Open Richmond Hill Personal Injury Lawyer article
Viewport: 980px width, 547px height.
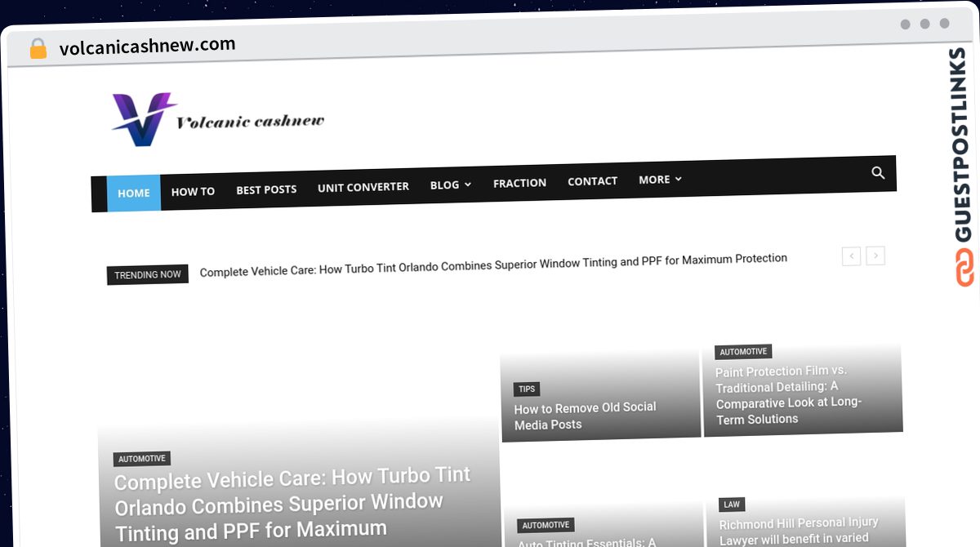coord(799,531)
